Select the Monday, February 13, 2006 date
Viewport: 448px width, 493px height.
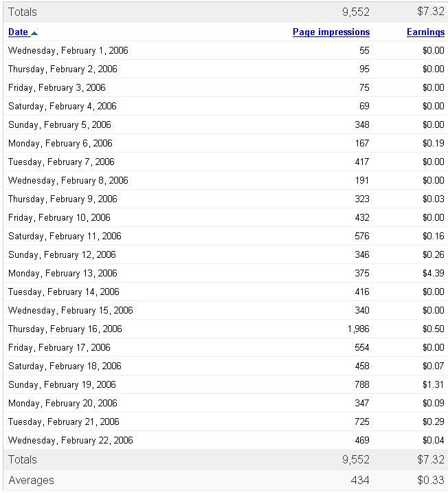click(x=63, y=274)
